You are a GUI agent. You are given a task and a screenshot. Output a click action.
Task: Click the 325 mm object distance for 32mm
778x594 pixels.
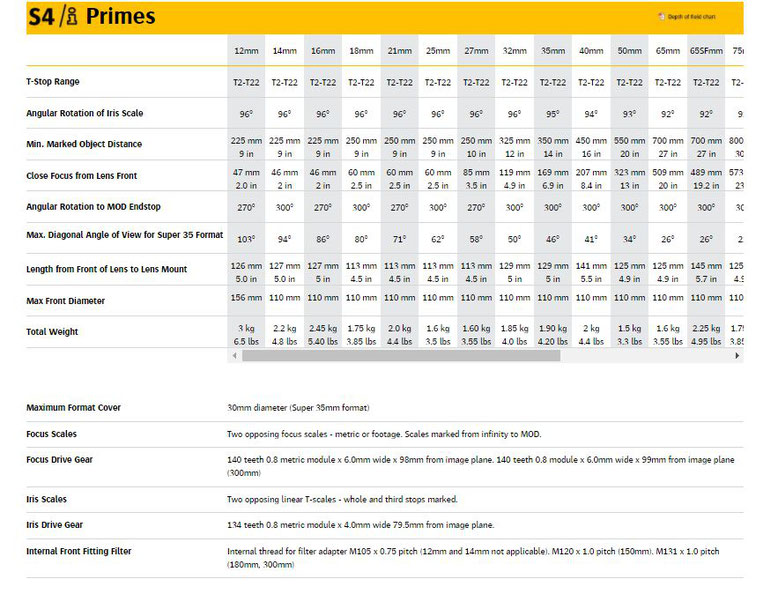[x=515, y=141]
